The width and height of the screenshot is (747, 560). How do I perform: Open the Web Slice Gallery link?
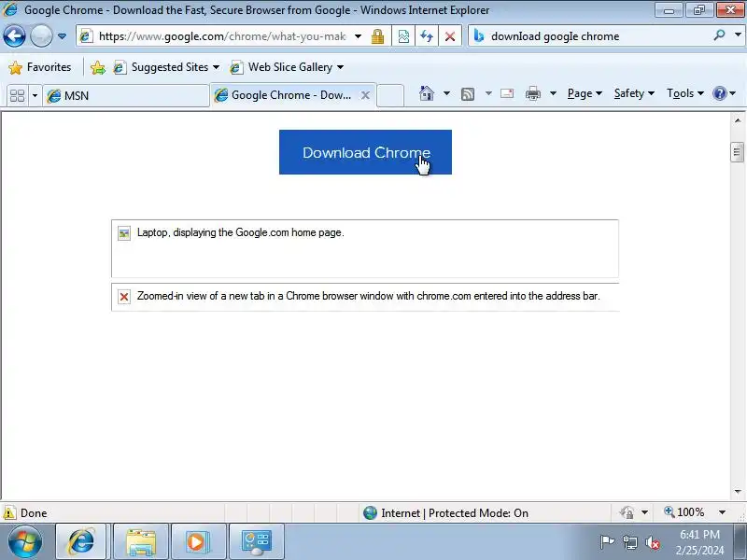[287, 67]
